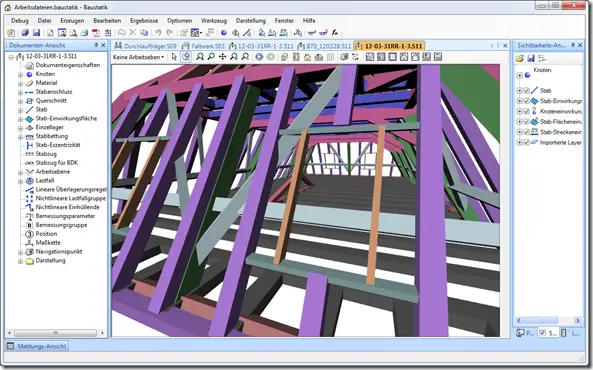Viewport: 593px width, 370px height.
Task: Switch to the Durchlaufträger.S09 tab
Action: tap(145, 46)
